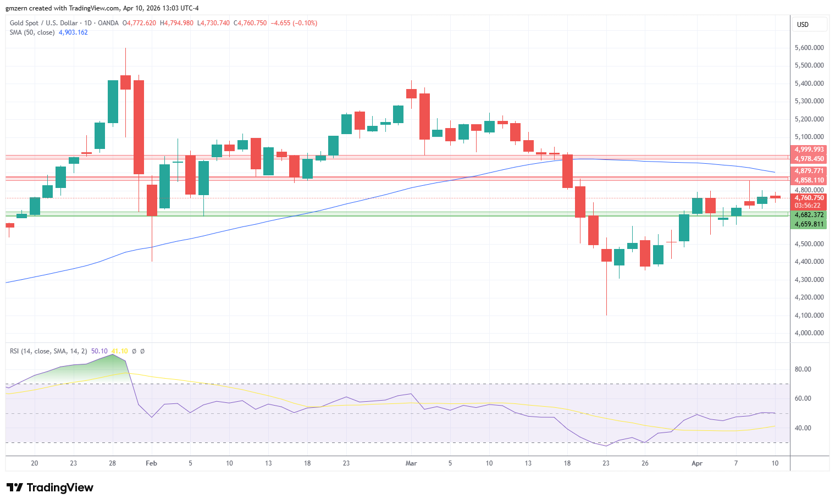
Task: Click the daily change −4.655 (−0.10%)
Action: 294,23
